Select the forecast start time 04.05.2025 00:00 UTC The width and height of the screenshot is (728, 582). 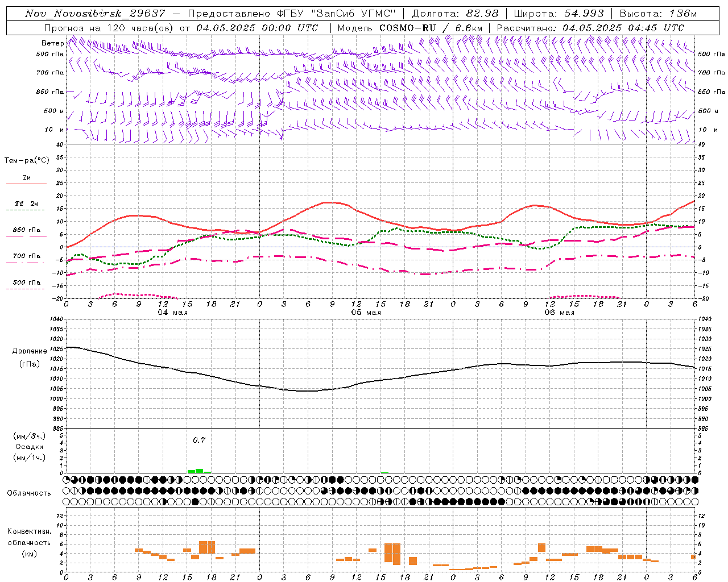point(257,28)
